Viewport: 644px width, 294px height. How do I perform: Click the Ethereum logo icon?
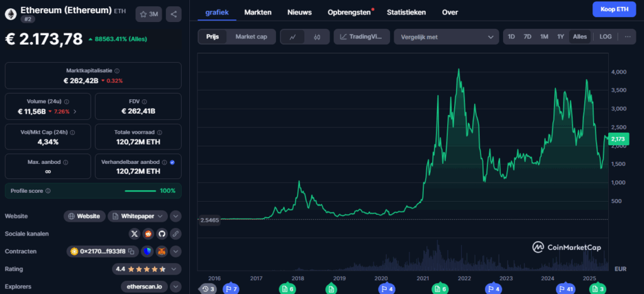(11, 14)
